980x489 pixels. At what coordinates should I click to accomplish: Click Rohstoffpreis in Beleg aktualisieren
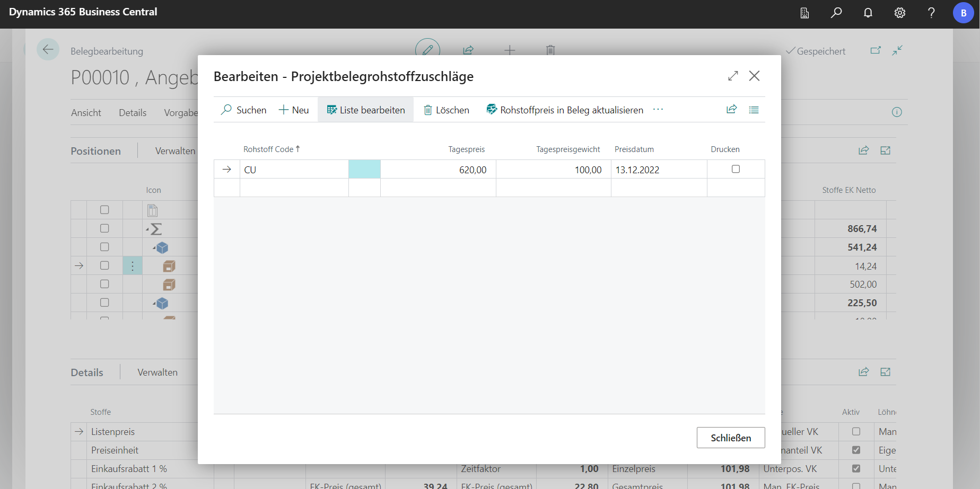pyautogui.click(x=565, y=110)
